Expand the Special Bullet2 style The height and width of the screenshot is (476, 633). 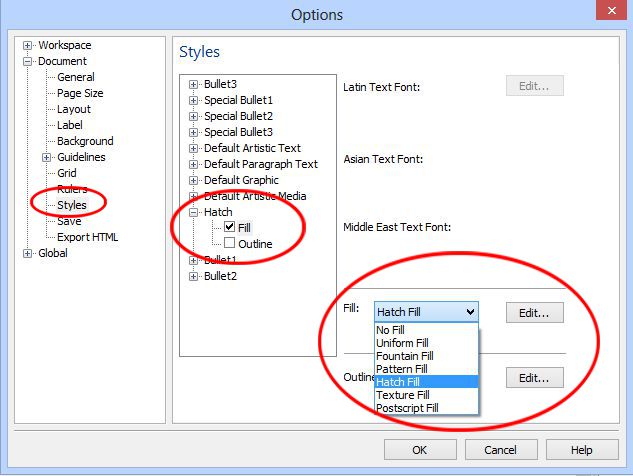click(193, 116)
